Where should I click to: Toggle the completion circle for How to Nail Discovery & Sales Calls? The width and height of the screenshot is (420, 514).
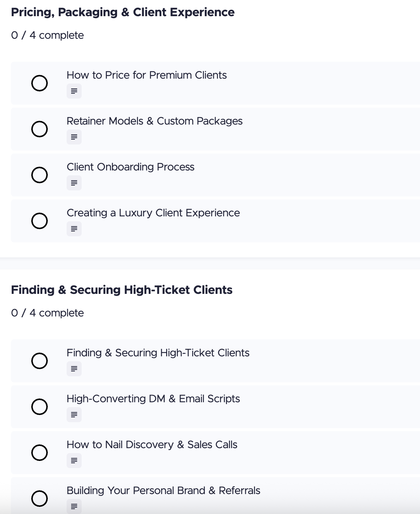(x=40, y=453)
